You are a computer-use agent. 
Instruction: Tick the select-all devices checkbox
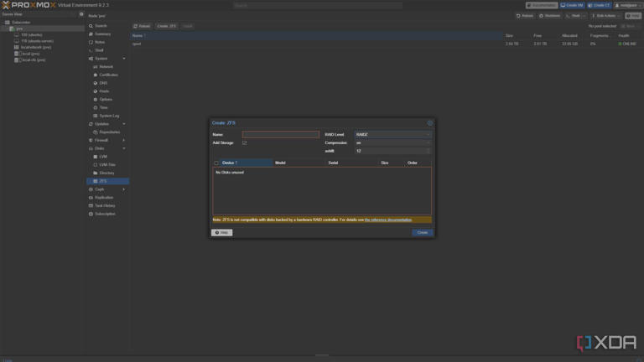[x=216, y=163]
